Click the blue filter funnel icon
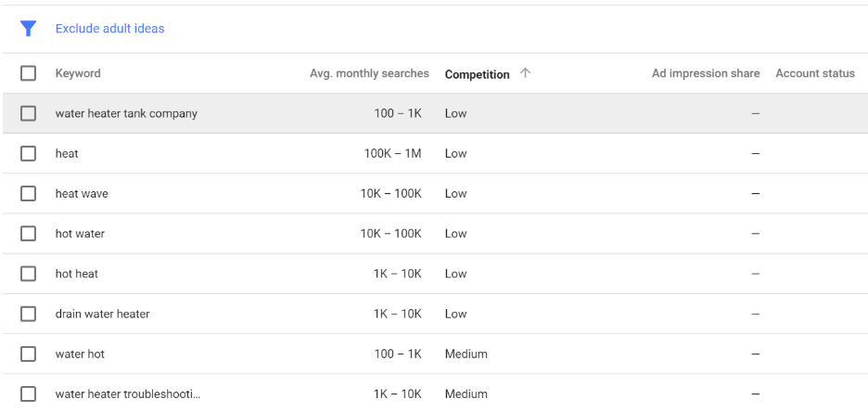Screen dimensions: 868x412 pos(28,28)
